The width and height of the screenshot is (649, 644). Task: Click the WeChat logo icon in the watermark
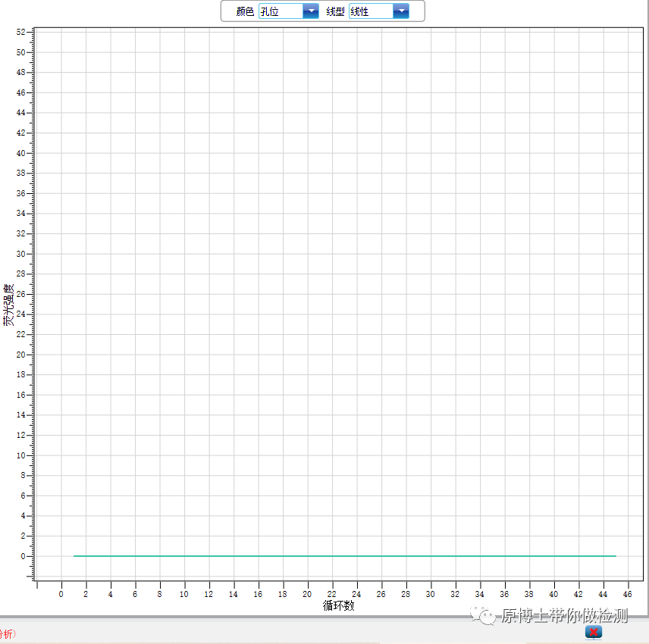tap(484, 615)
